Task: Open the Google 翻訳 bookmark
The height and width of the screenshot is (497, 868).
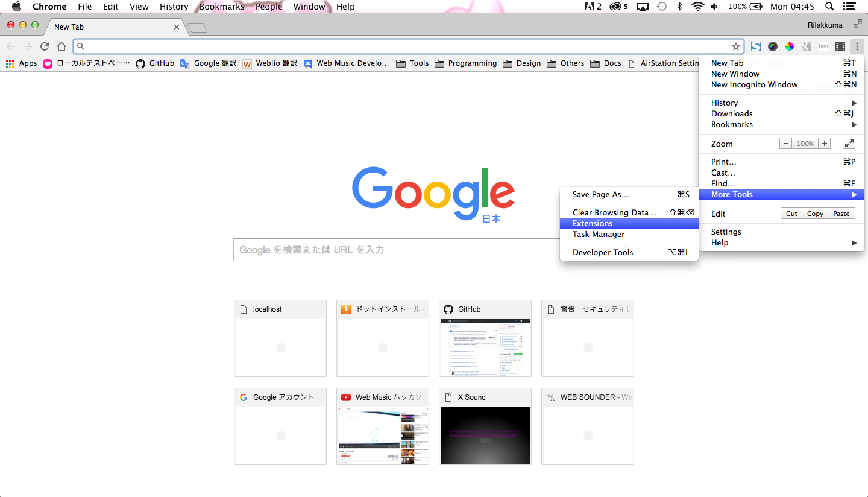Action: 209,63
